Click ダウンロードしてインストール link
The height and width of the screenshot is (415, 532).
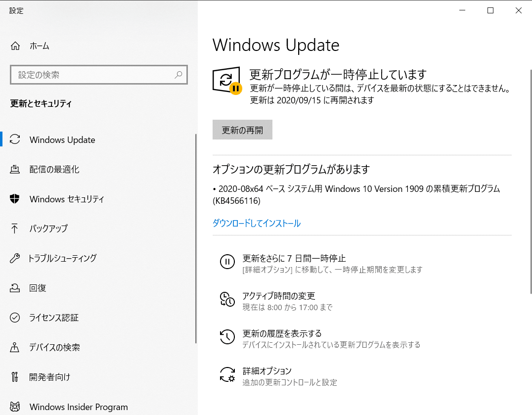click(x=257, y=223)
